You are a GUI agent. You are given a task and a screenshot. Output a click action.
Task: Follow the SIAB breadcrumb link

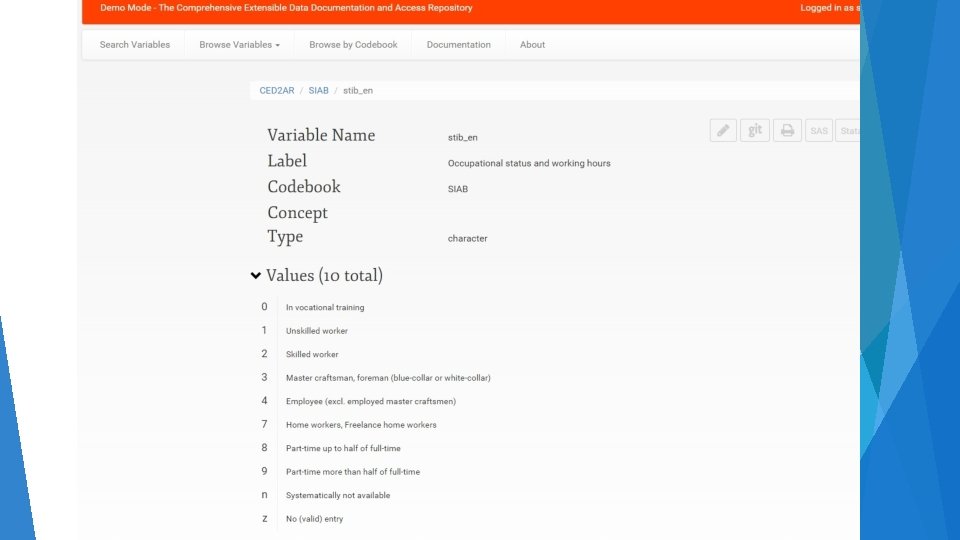click(318, 91)
